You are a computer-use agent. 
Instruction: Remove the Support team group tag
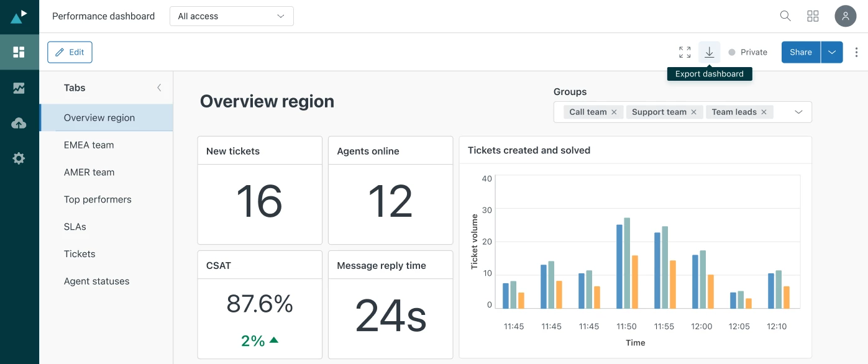(694, 112)
